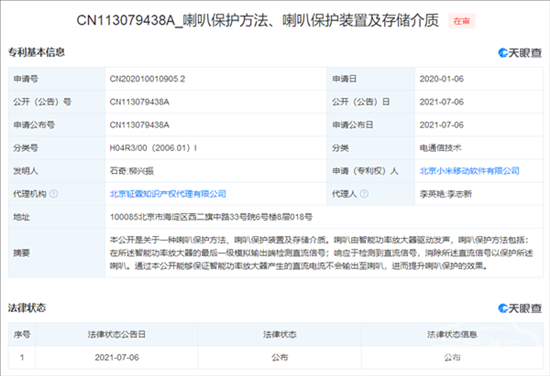
Task: Open the 北京小米移动软件有限公司 applicant link
Action: click(469, 171)
